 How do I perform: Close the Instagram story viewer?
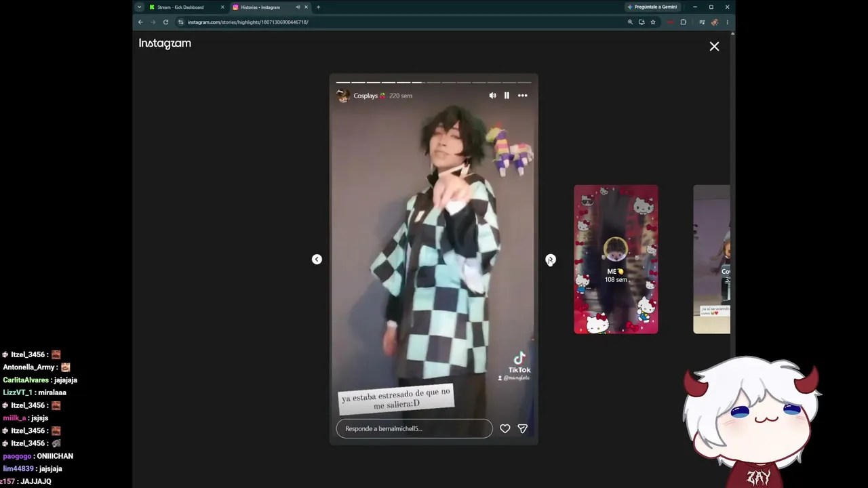coord(714,46)
